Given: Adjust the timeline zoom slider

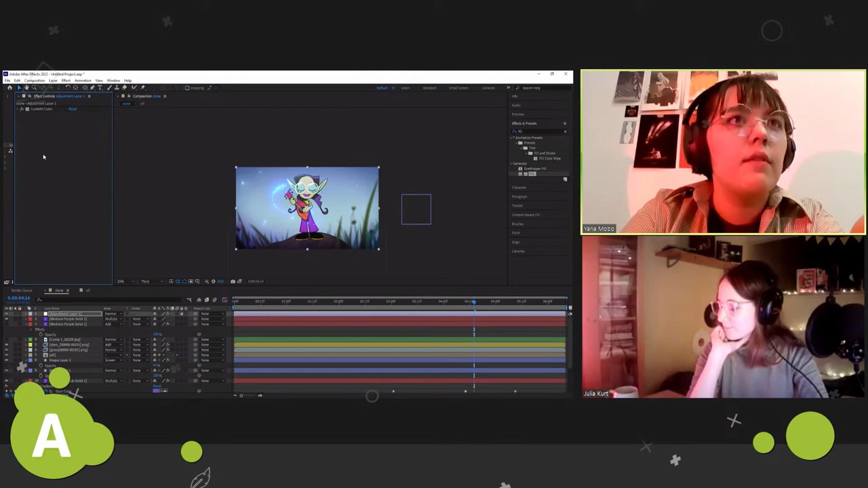Looking at the screenshot, I should click(x=241, y=395).
